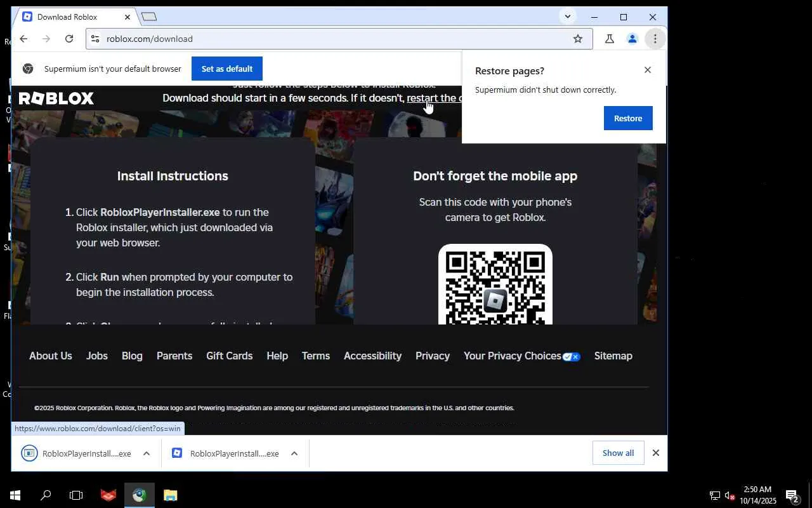The height and width of the screenshot is (508, 812).
Task: Reload the Roblox download page
Action: (x=69, y=39)
